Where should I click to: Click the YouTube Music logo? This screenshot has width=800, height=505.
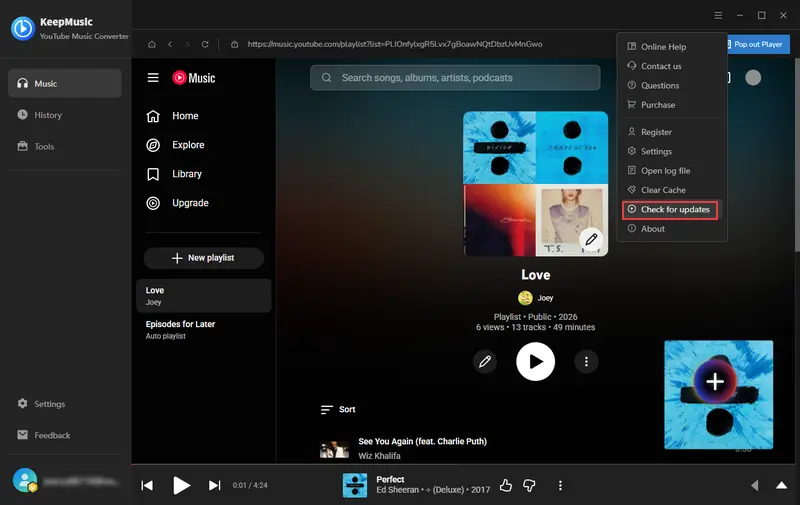tap(194, 78)
